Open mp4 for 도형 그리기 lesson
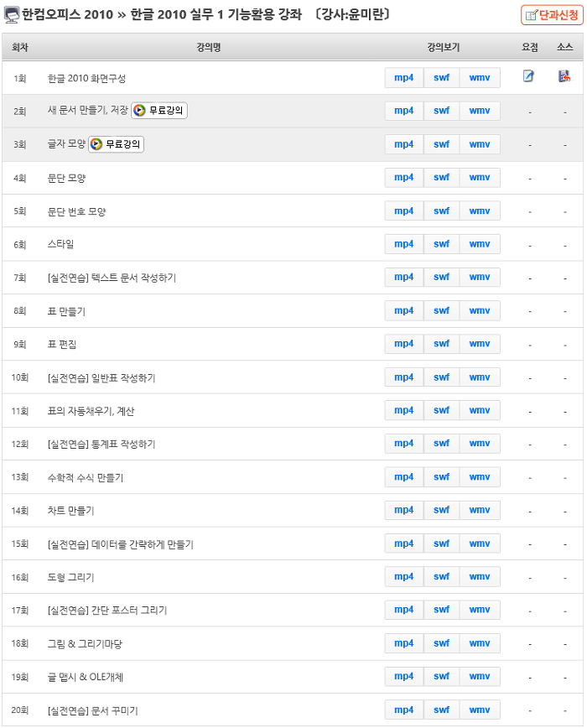The height and width of the screenshot is (728, 587). (403, 576)
